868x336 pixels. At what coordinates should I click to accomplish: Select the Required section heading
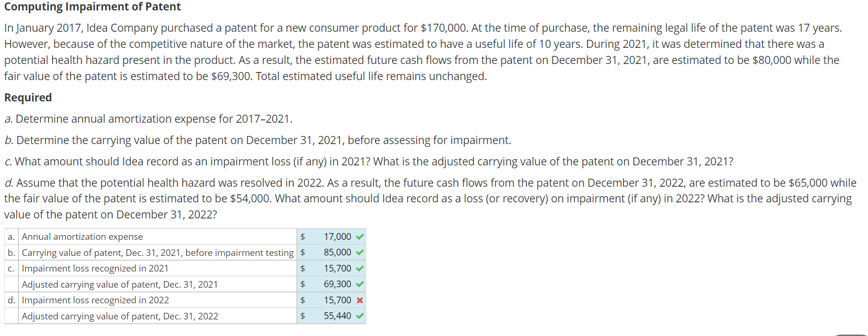tap(27, 97)
